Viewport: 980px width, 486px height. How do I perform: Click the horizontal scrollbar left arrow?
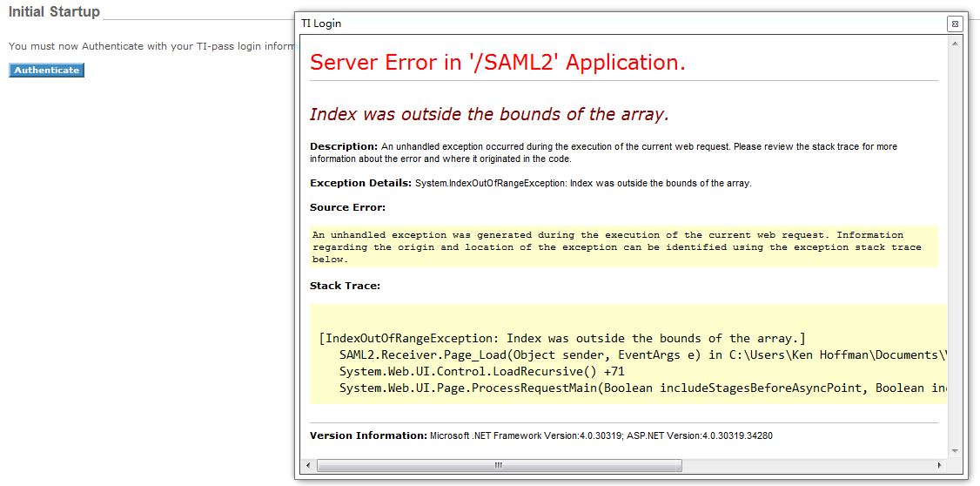[307, 465]
